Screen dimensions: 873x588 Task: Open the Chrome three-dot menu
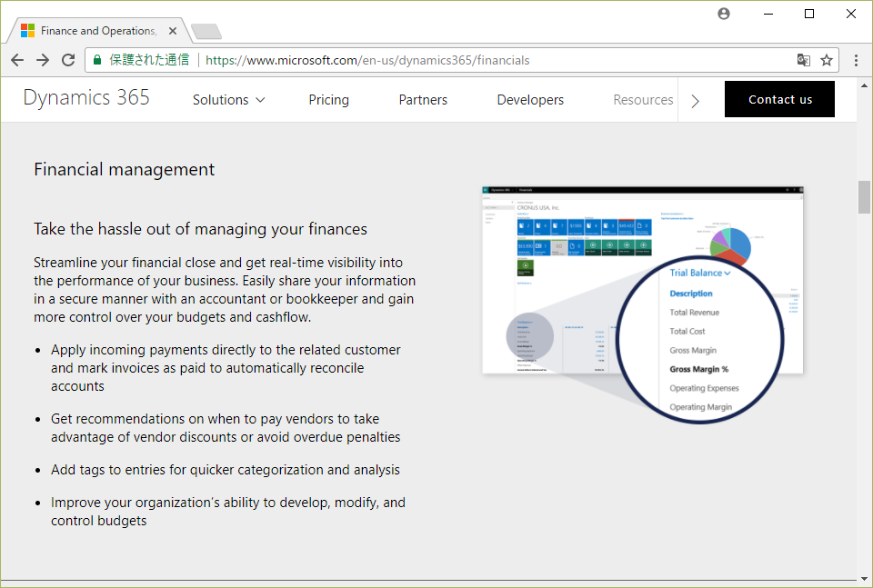857,60
